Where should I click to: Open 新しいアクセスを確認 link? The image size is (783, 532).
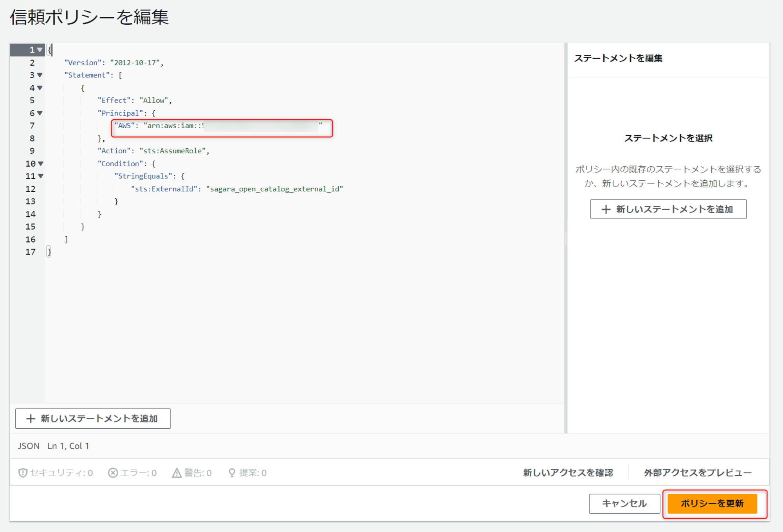[x=568, y=473]
